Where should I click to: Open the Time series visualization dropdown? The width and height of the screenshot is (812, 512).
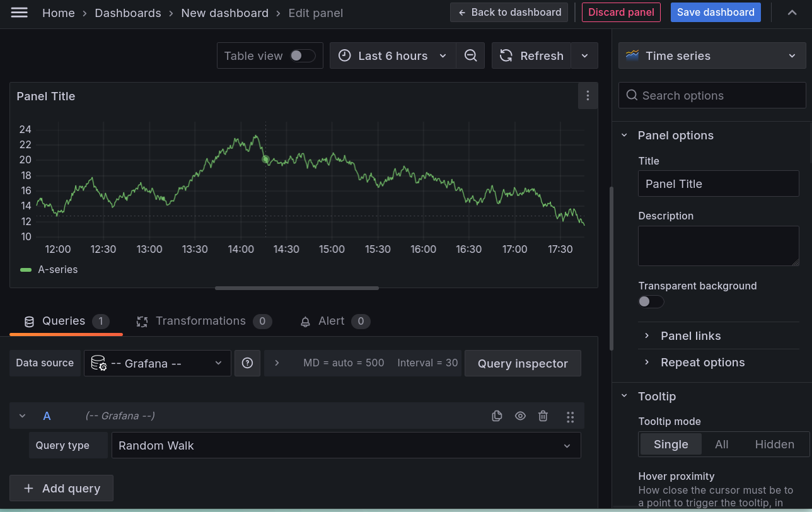coord(712,55)
